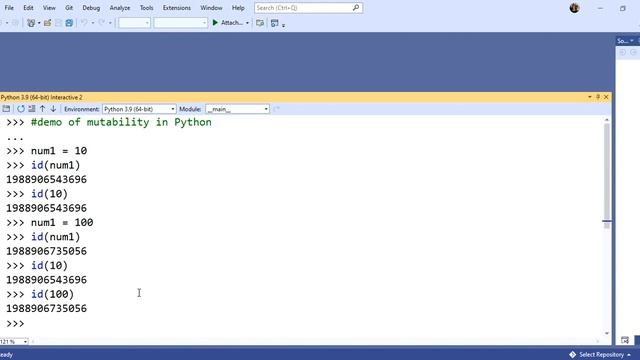Expand the Undo history dropdown arrow
Viewport: 640px width, 360px height.
[93, 23]
